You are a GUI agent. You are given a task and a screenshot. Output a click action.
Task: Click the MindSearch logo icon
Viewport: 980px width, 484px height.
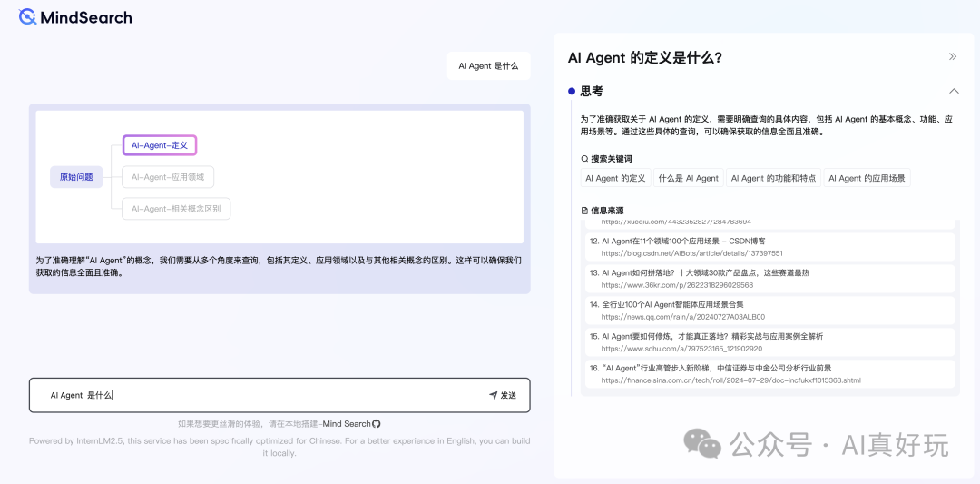coord(27,17)
